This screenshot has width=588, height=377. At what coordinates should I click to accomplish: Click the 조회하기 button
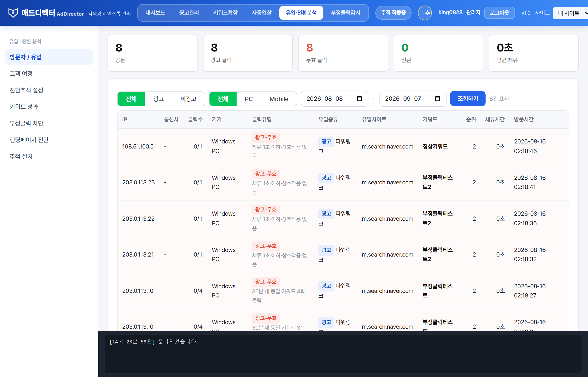pos(468,99)
